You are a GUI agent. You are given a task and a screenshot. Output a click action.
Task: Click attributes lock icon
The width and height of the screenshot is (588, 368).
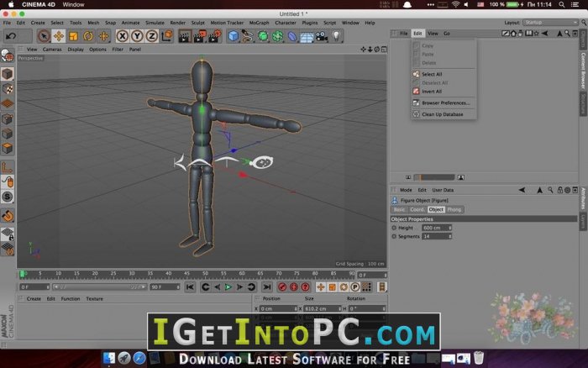click(560, 190)
